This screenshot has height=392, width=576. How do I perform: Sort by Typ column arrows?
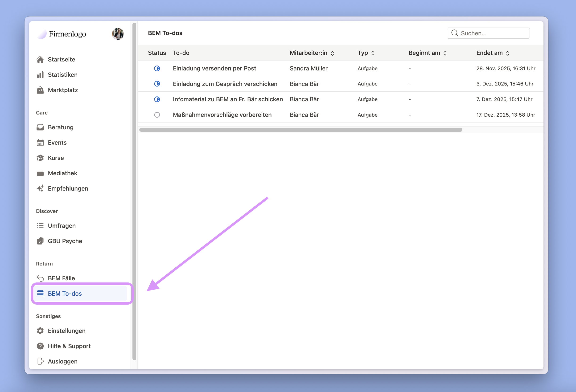point(373,53)
